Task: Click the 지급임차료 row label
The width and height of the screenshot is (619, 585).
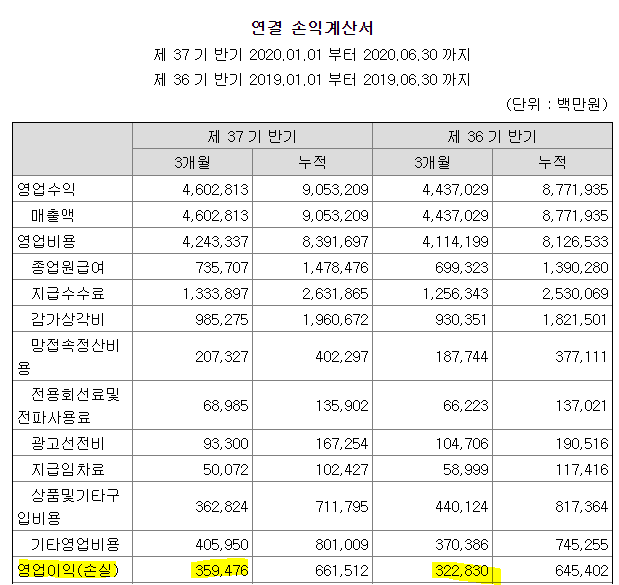Action: [68, 470]
